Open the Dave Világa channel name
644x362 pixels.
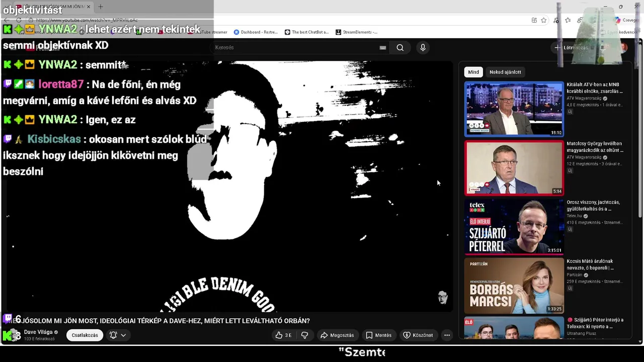tap(38, 332)
